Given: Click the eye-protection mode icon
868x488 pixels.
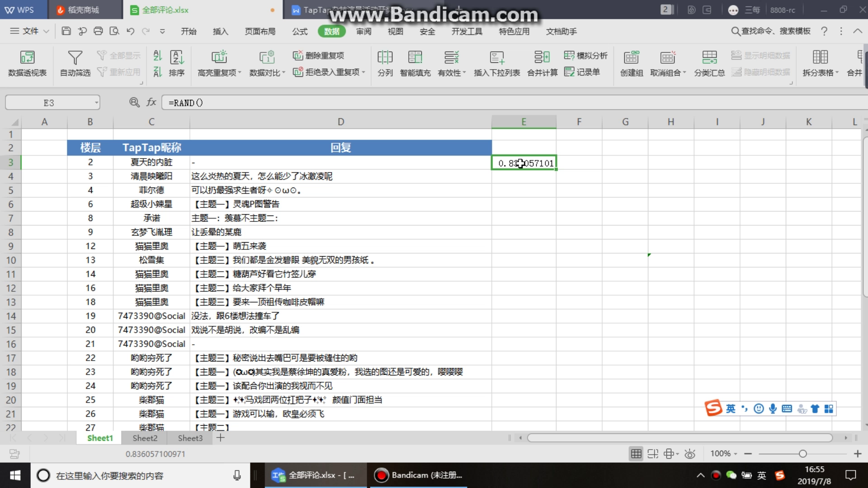Looking at the screenshot, I should pos(690,454).
